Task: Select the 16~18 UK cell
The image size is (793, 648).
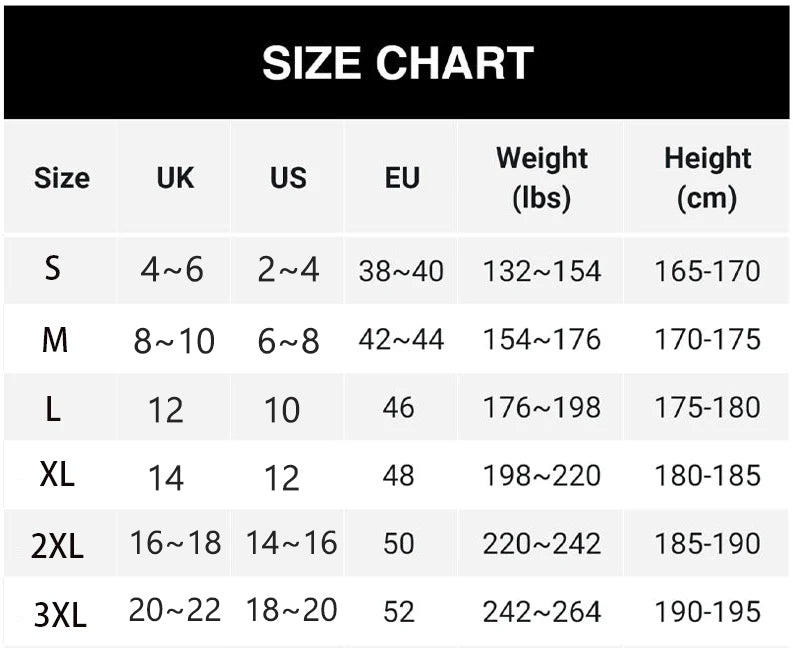Action: (175, 543)
